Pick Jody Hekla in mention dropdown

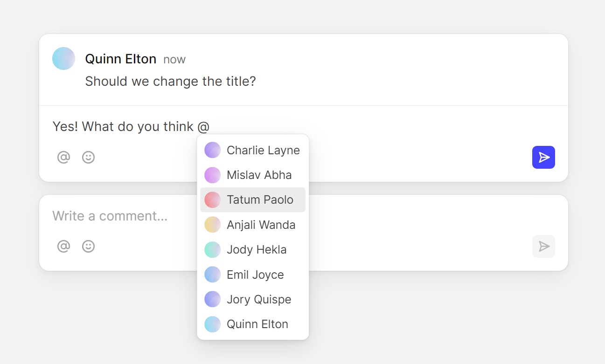click(256, 250)
